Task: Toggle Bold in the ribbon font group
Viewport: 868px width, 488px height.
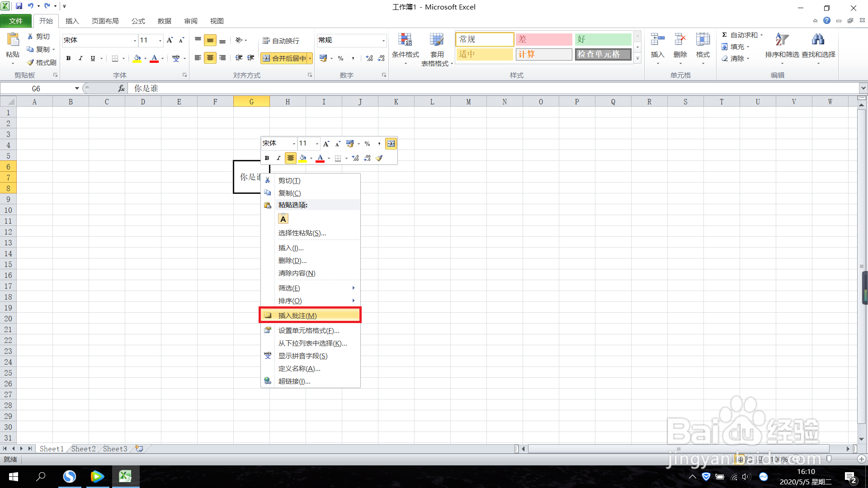Action: [x=68, y=58]
